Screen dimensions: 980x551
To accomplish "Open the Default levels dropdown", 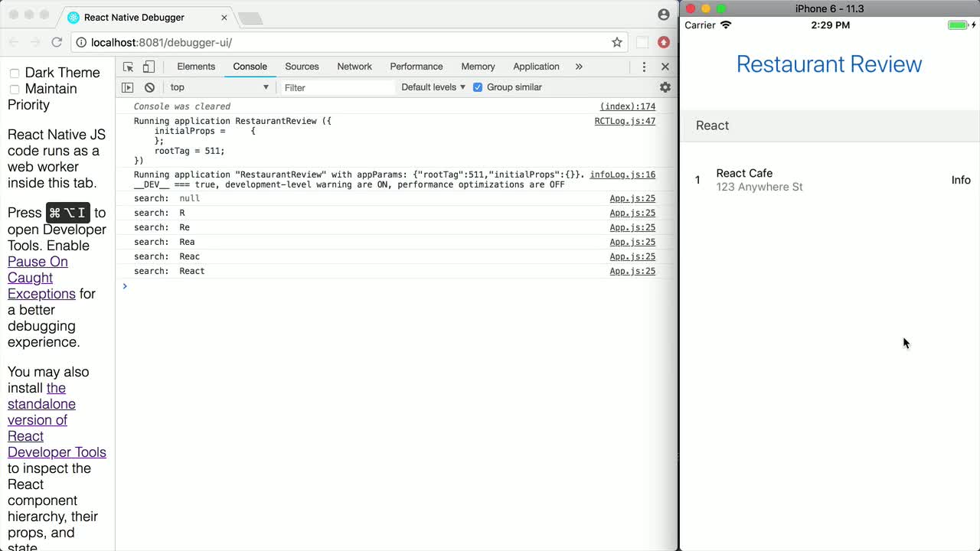I will (x=433, y=86).
